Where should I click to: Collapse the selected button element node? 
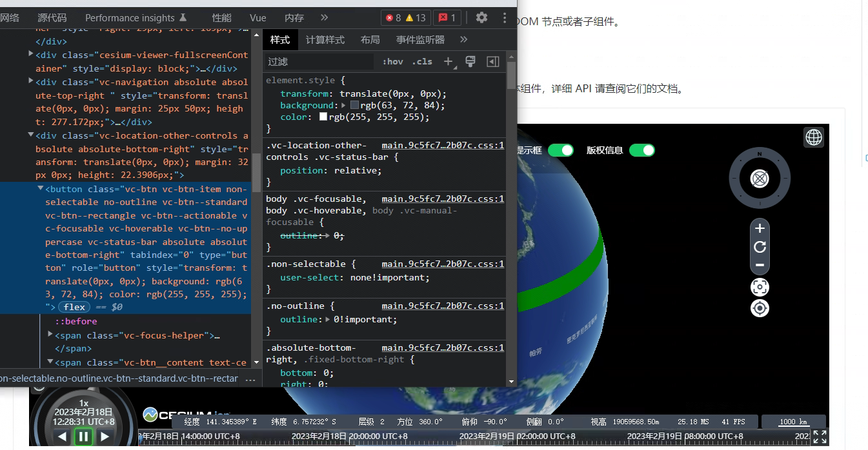[x=41, y=188]
